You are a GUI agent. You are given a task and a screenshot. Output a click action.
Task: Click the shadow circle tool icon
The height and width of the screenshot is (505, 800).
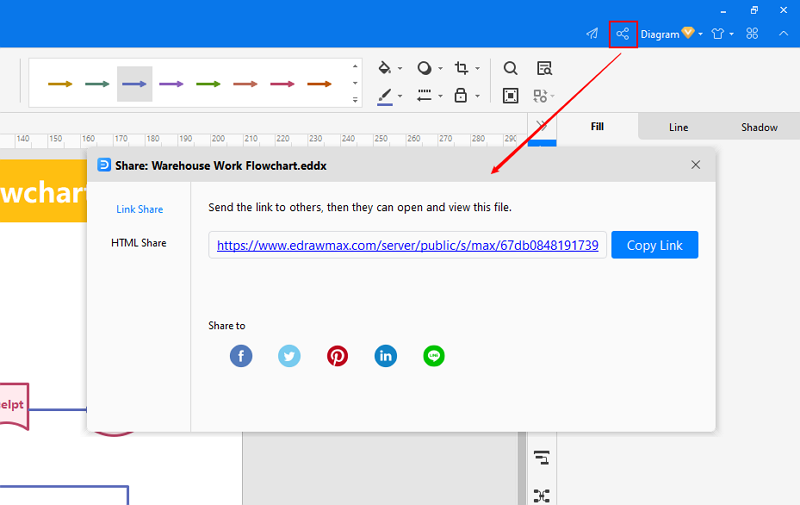coord(424,68)
